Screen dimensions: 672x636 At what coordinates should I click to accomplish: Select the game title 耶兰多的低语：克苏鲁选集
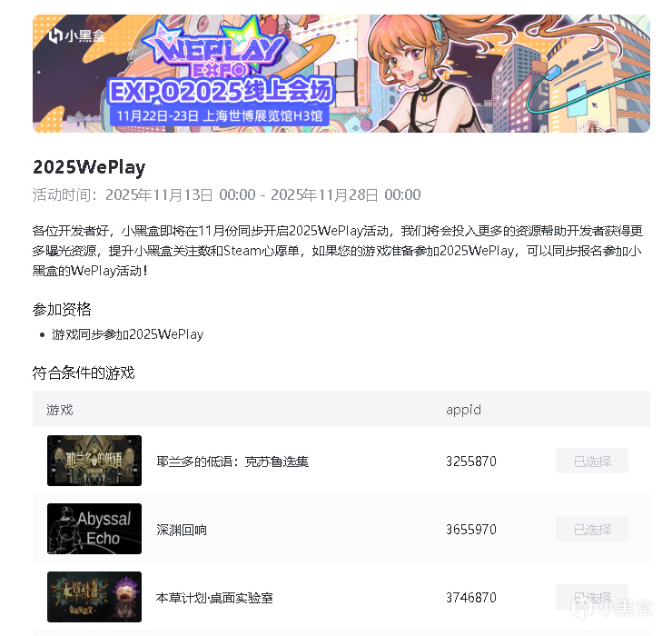coord(232,462)
